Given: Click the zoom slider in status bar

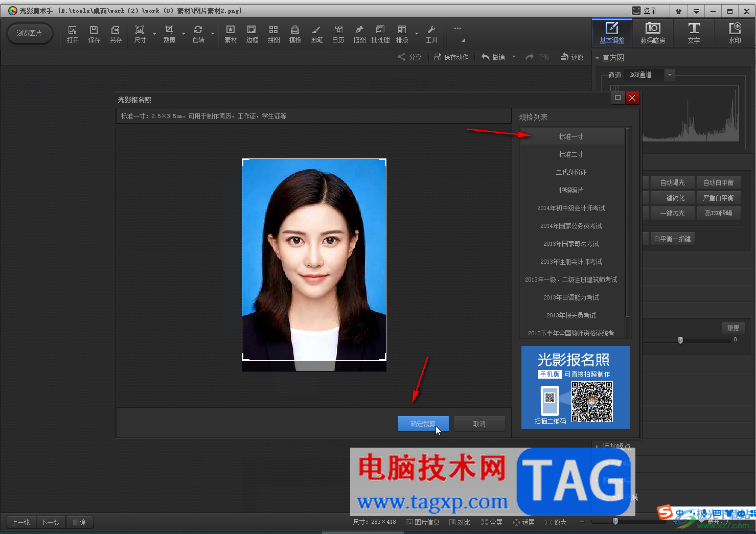Looking at the screenshot, I should (x=615, y=522).
